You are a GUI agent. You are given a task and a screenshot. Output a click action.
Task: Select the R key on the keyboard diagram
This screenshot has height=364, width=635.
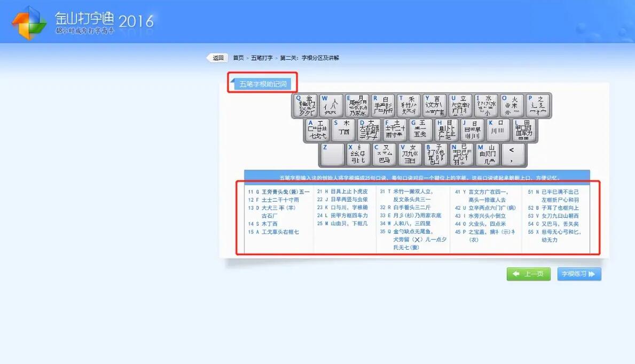click(x=383, y=106)
